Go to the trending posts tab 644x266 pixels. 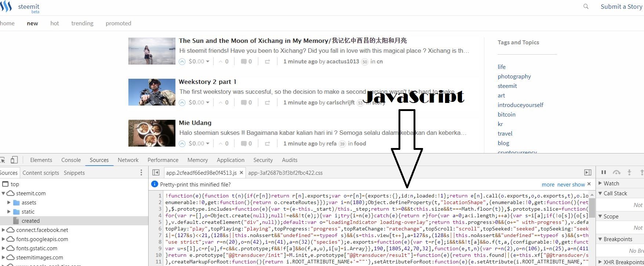coord(82,23)
